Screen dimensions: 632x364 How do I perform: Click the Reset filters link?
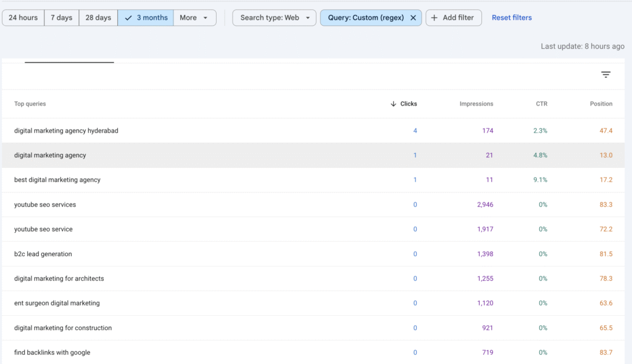click(x=511, y=17)
